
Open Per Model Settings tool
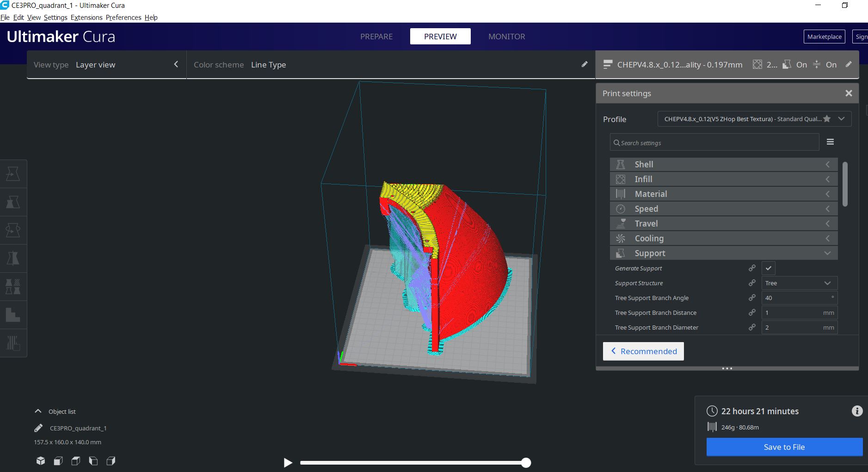(12, 287)
